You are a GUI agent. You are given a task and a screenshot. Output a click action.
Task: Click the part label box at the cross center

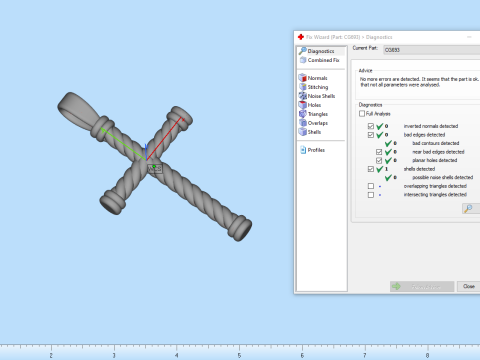pyautogui.click(x=155, y=169)
